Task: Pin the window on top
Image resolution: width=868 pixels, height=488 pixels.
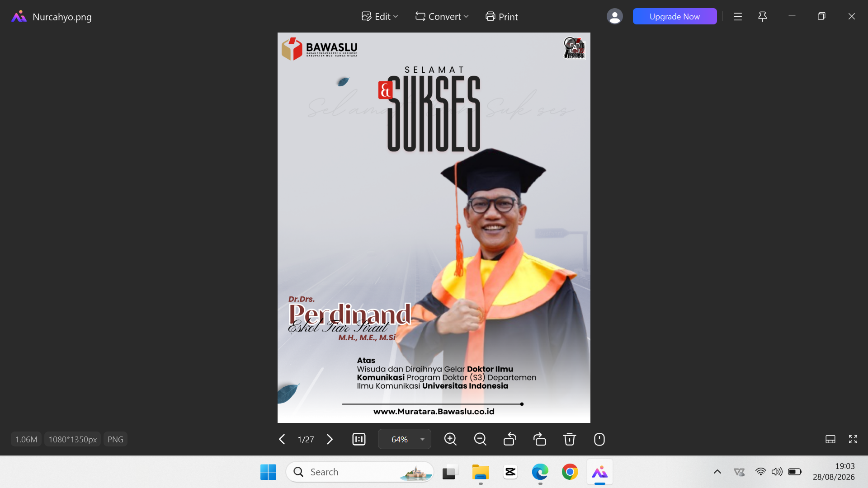Action: click(763, 17)
